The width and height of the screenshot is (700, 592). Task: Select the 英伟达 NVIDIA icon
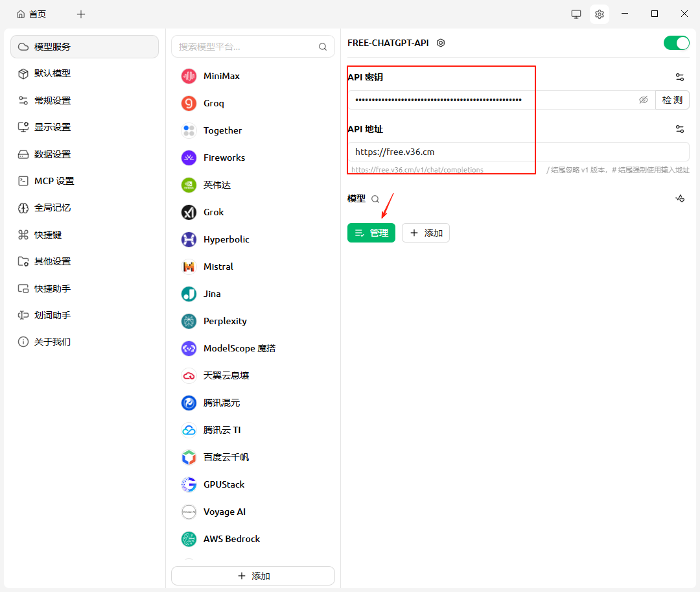[x=189, y=185]
